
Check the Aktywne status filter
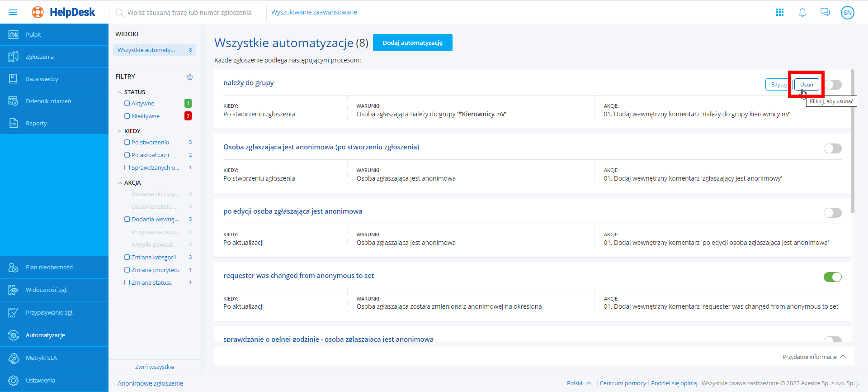(127, 104)
